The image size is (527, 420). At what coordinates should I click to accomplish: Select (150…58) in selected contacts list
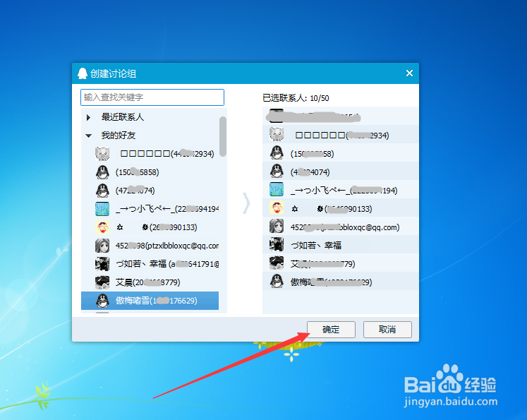coord(341,153)
